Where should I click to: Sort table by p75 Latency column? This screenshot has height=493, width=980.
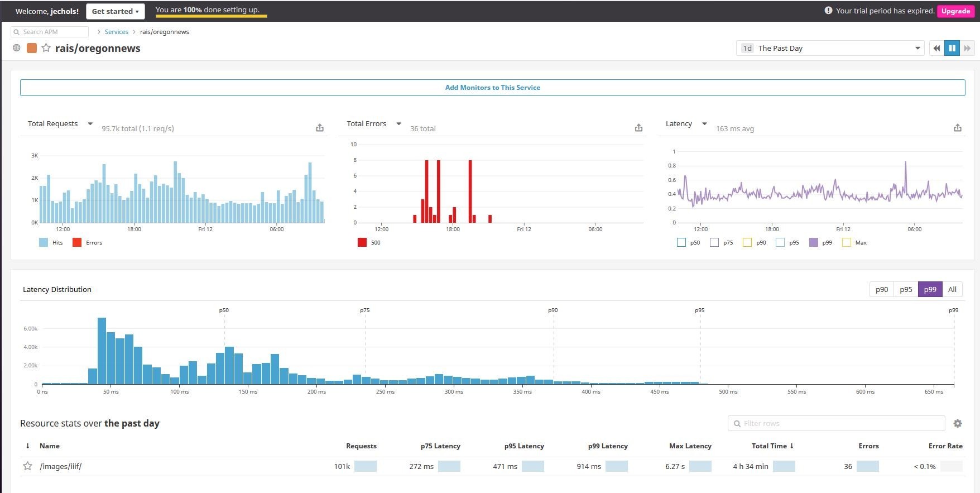pos(440,446)
